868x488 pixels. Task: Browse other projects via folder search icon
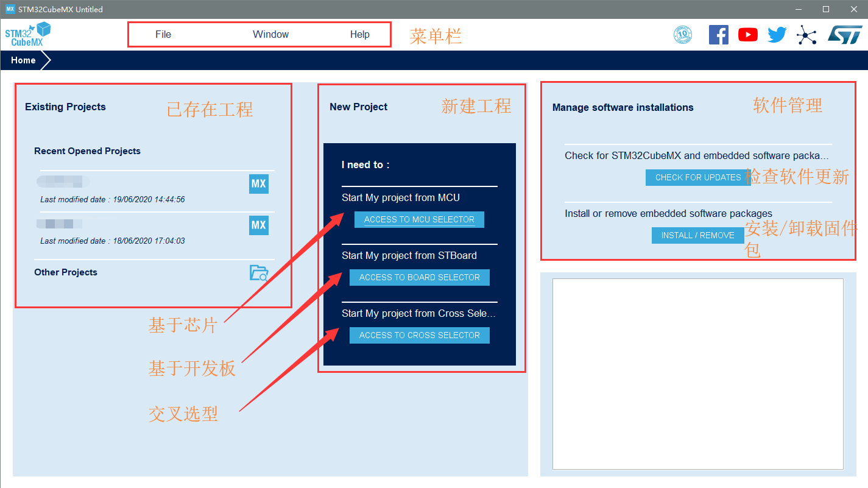[259, 272]
